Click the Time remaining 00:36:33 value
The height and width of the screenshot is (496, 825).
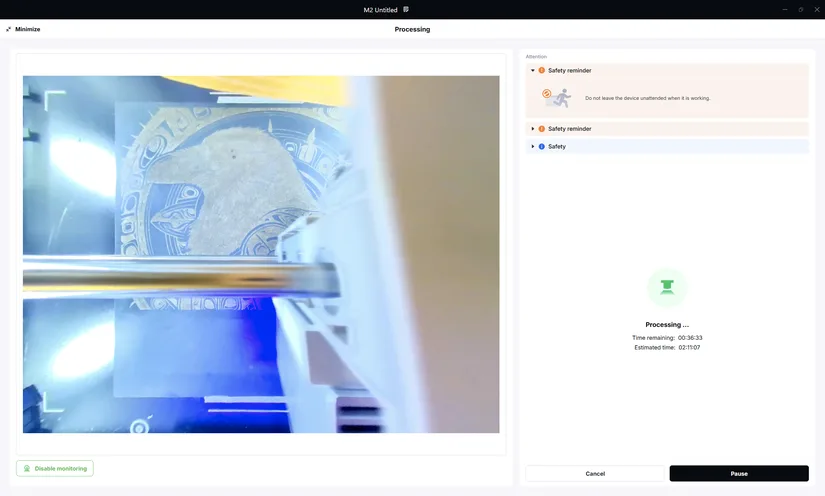(x=690, y=338)
